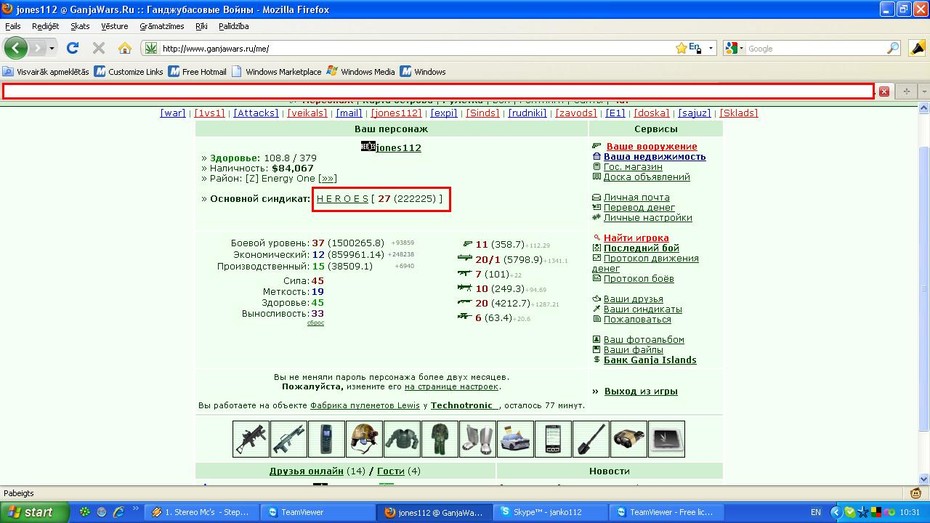930x523 pixels.
Task: Click the [war] quick link
Action: pyautogui.click(x=173, y=113)
